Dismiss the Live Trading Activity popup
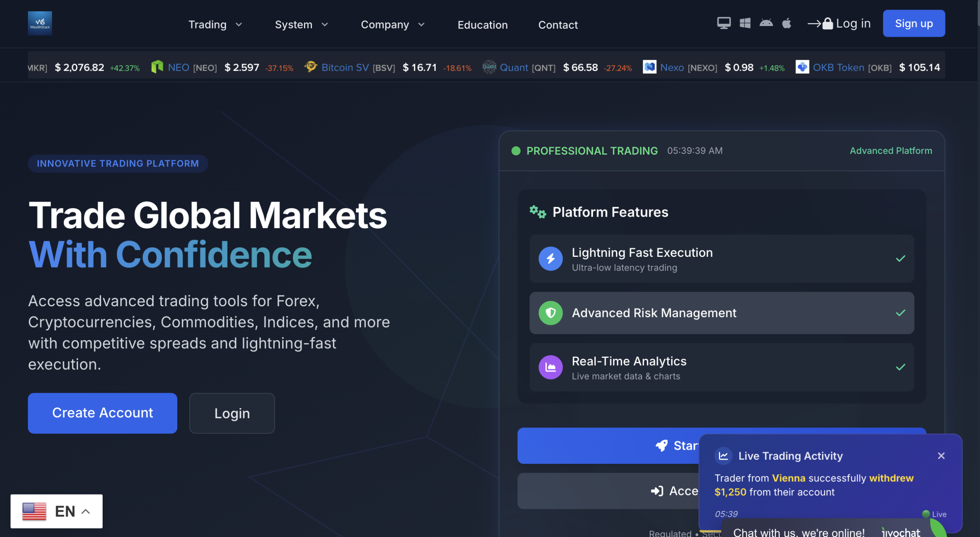980x537 pixels. pyautogui.click(x=941, y=455)
